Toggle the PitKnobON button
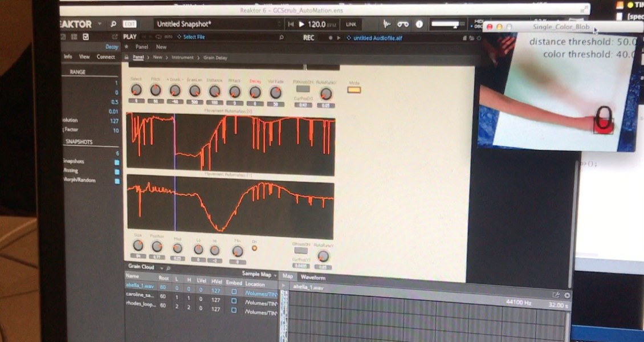This screenshot has height=342, width=644. 303,88
